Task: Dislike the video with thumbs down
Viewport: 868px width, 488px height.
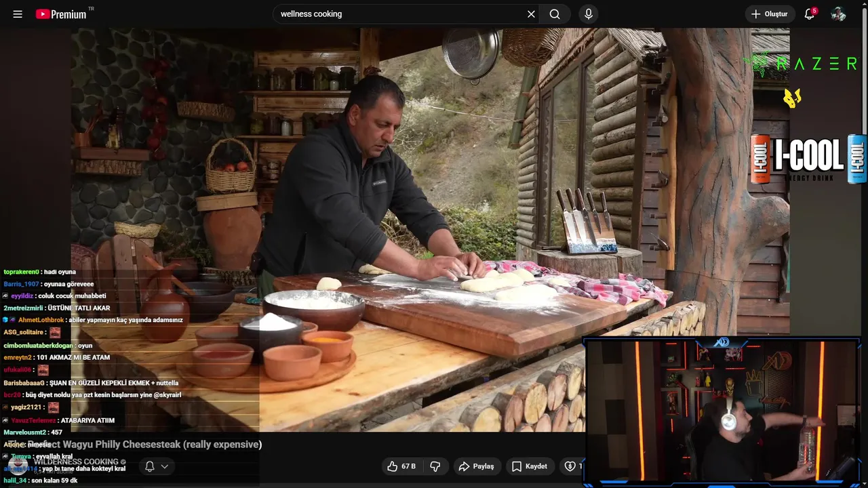Action: pyautogui.click(x=435, y=466)
